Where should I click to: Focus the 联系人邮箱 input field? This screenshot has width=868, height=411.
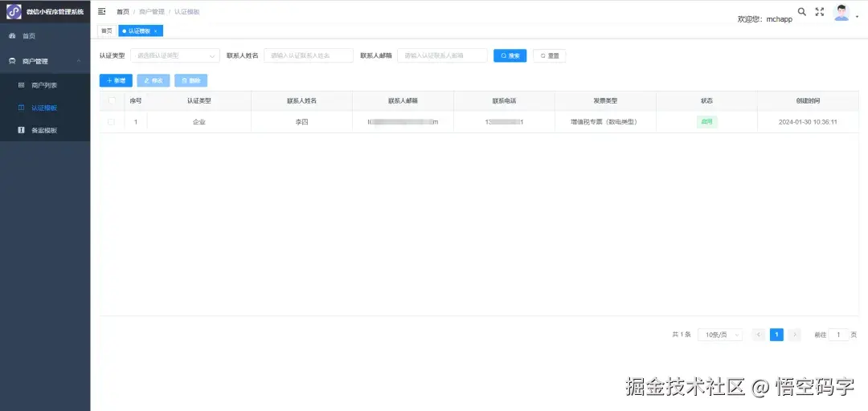click(x=442, y=55)
